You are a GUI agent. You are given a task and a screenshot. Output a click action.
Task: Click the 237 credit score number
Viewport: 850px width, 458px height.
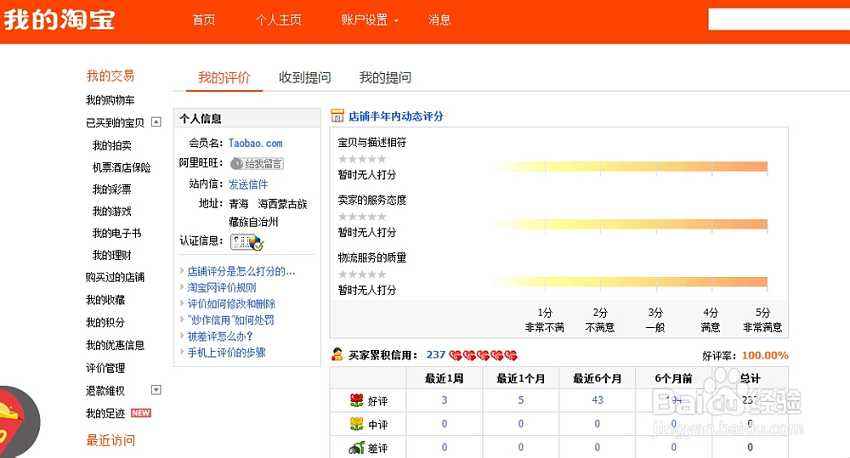point(436,355)
